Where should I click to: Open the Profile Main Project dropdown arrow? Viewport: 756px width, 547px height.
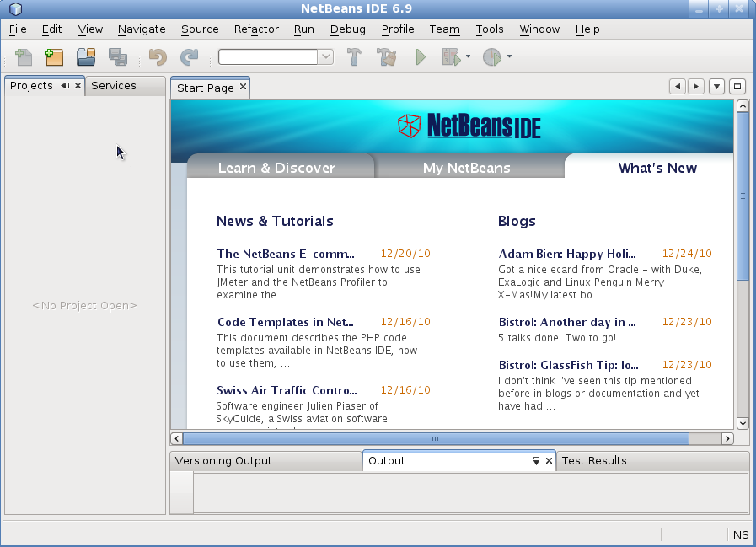coord(509,57)
